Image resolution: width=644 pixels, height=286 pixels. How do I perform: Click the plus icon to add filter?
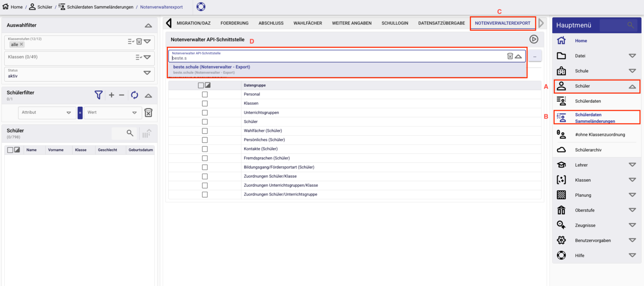[112, 95]
